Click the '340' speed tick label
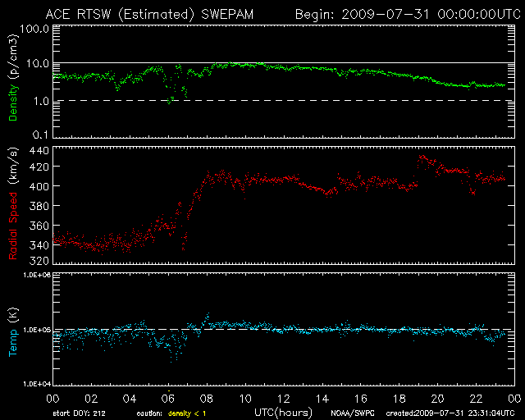Screen dimensions: 525x420 tap(39, 245)
